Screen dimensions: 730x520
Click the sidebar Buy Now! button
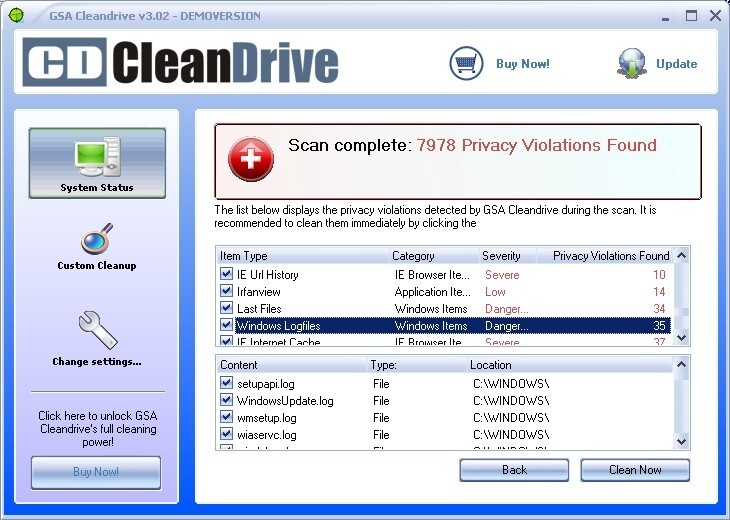[96, 472]
